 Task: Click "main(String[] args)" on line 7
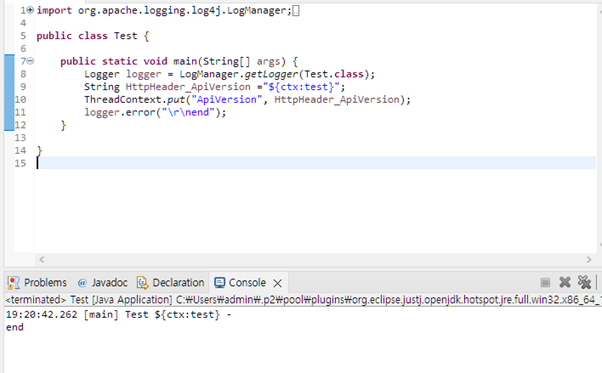[x=229, y=61]
